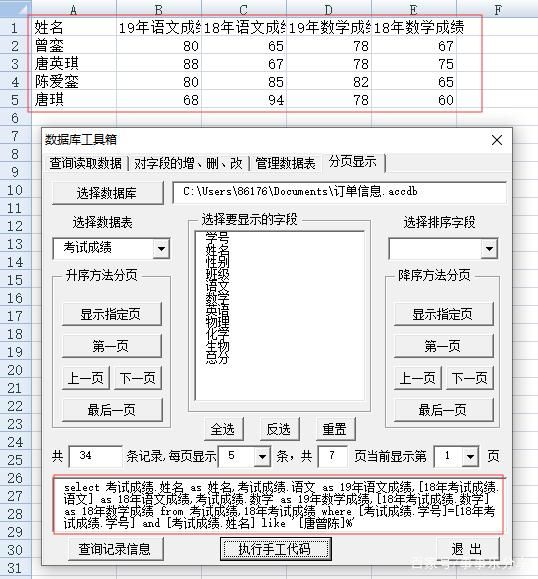This screenshot has width=538, height=579.
Task: Click 显示指定页 in 升序方法分页 group
Action: tap(112, 314)
